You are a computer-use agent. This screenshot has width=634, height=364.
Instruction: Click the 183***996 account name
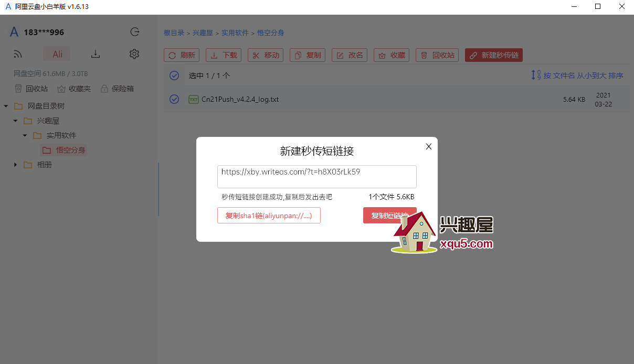44,32
